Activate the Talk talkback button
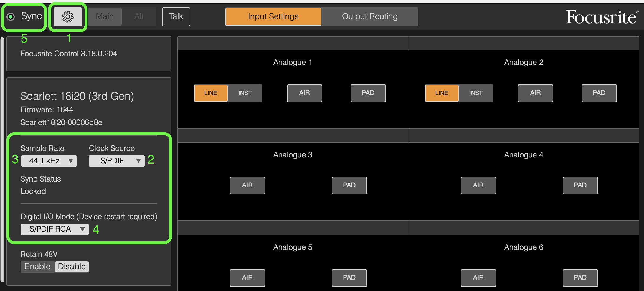Viewport: 644px width, 291px height. [x=176, y=16]
